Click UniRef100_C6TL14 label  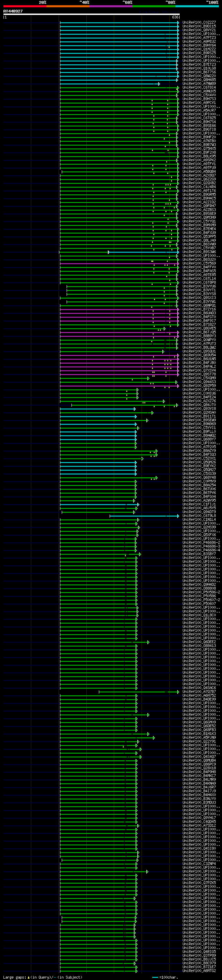point(199,279)
